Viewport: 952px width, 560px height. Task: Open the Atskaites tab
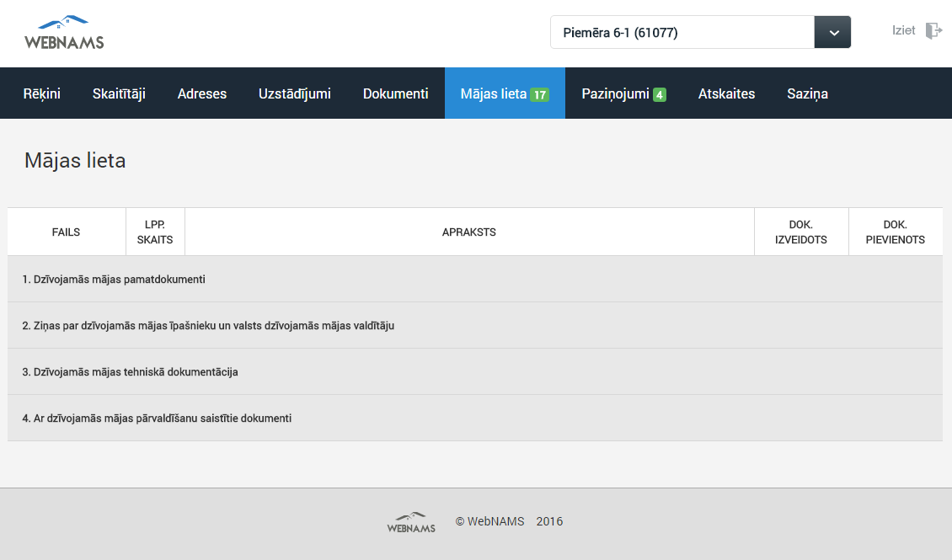click(x=726, y=93)
